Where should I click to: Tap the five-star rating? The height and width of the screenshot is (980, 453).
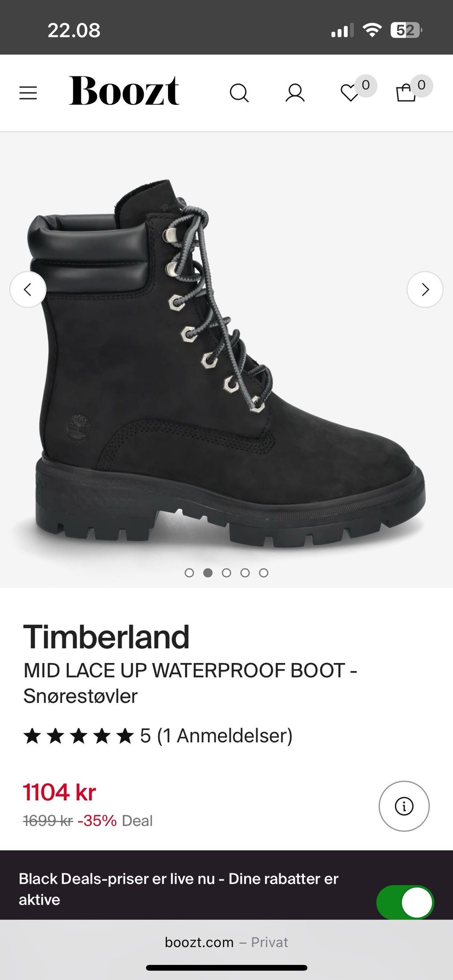(78, 736)
